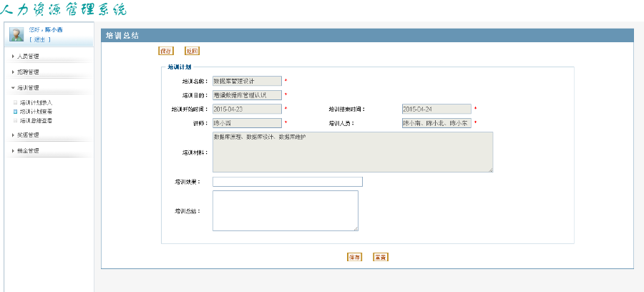This screenshot has height=292, width=644.
Task: Click the 培训人员 field
Action: tap(436, 123)
